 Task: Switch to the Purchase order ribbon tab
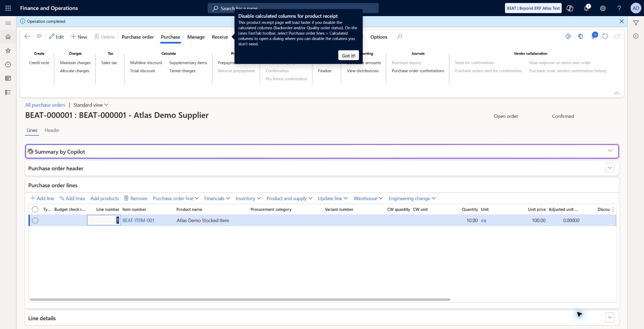138,37
